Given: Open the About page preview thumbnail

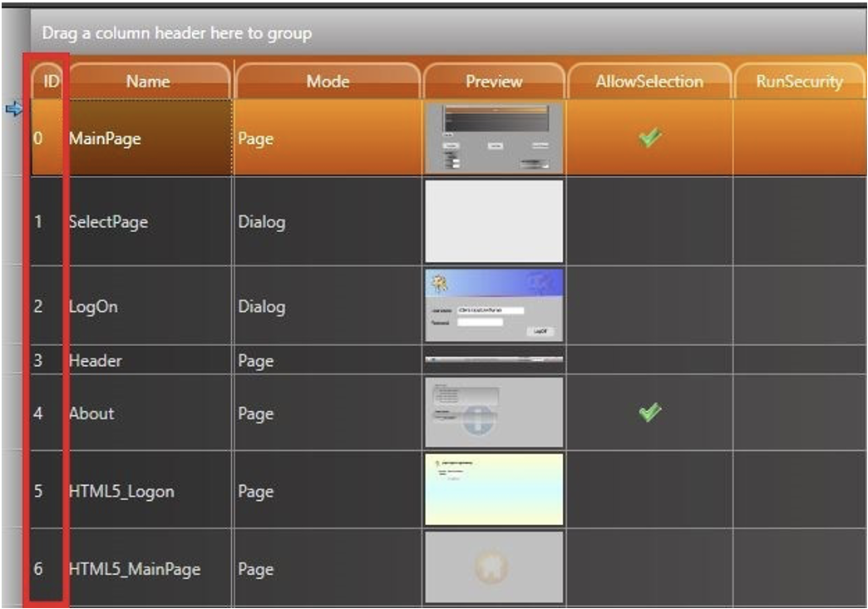Looking at the screenshot, I should pos(494,413).
